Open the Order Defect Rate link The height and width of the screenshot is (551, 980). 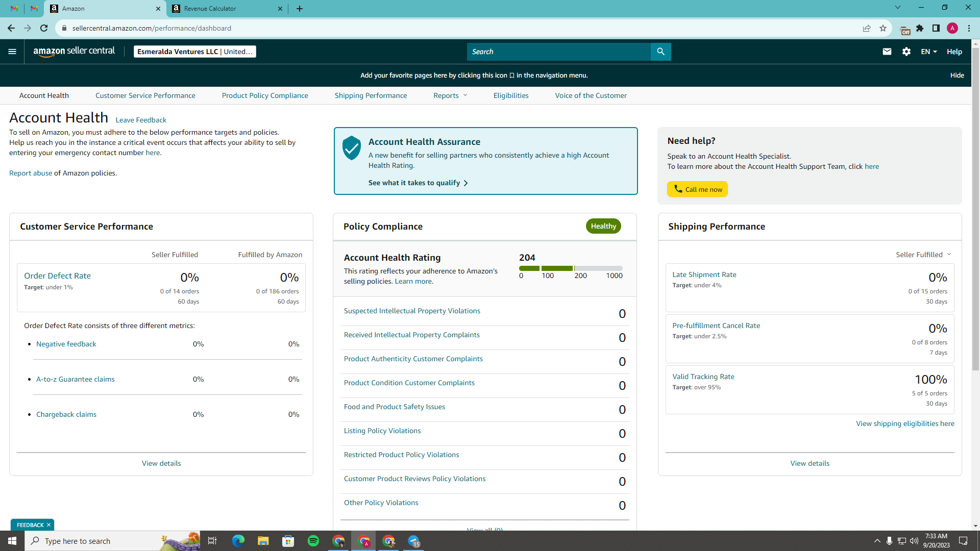pyautogui.click(x=57, y=275)
